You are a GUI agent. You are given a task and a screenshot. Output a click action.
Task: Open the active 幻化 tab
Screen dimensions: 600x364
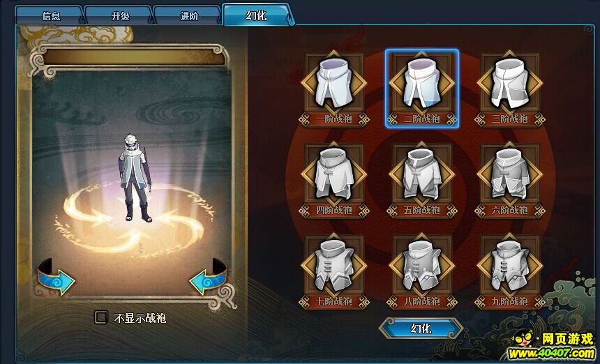click(x=256, y=15)
